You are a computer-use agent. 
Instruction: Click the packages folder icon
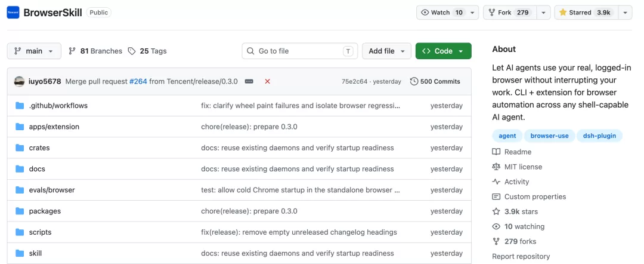[x=20, y=211]
